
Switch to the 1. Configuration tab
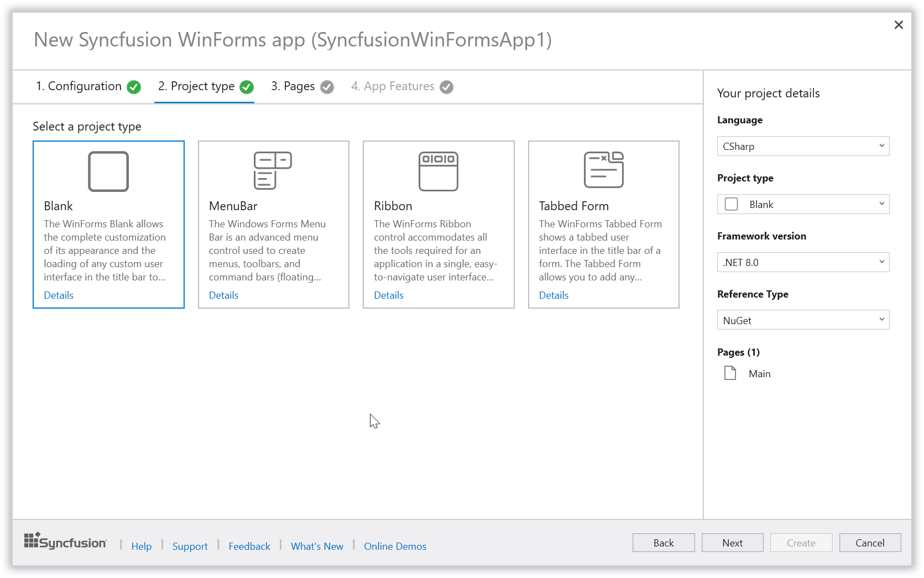[x=88, y=86]
